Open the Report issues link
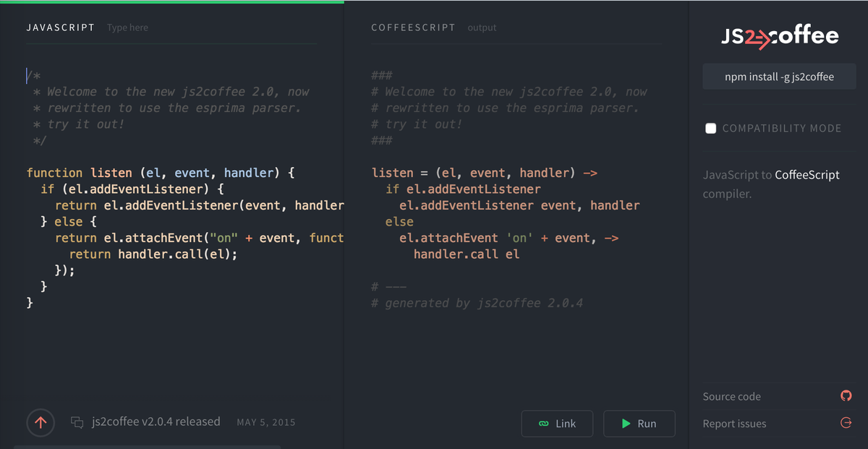Screen dimensions: 868x449 click(734, 424)
